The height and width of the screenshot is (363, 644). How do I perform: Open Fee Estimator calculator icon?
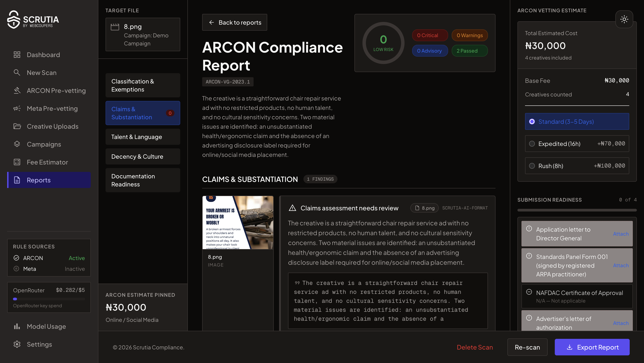pos(17,162)
